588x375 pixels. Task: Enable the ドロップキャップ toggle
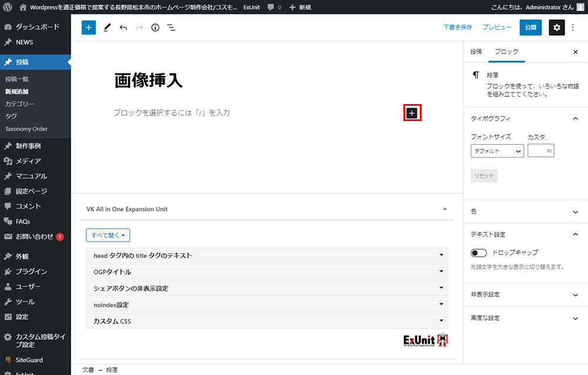(479, 253)
